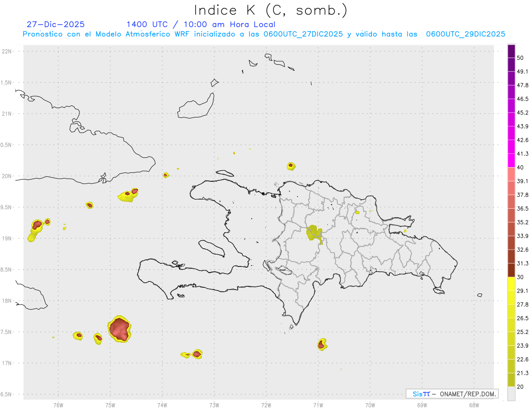Click the "71W" longitude label
This screenshot has width=532, height=411.
(x=318, y=405)
